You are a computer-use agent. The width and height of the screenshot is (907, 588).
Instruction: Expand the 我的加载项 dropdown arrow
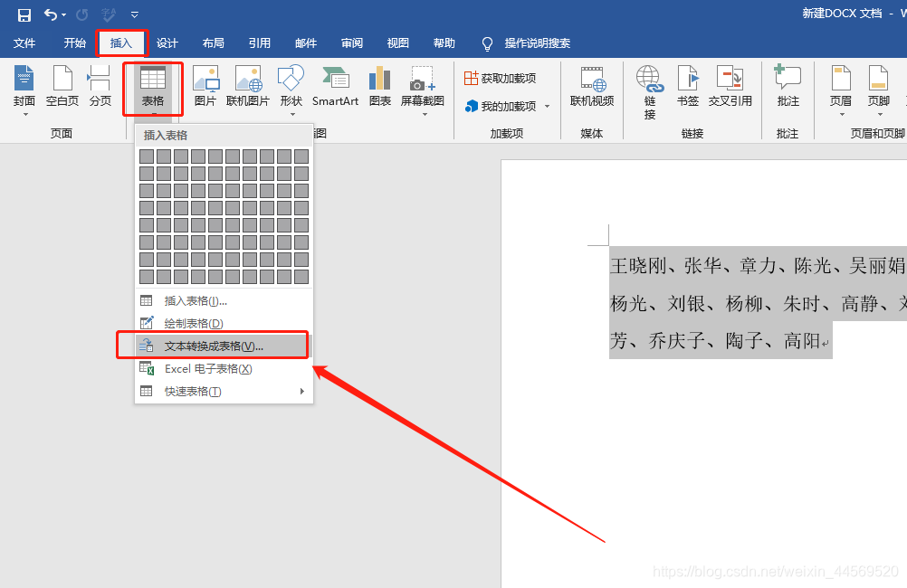pos(548,107)
